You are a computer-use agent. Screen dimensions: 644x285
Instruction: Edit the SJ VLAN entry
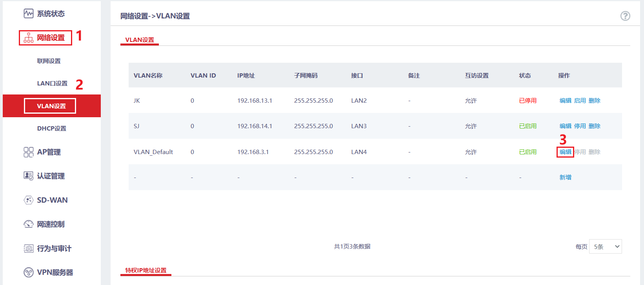[x=566, y=126]
